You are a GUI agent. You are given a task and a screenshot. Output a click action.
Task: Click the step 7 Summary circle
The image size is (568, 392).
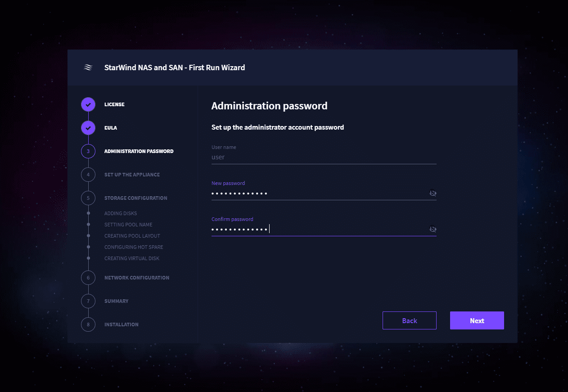pyautogui.click(x=88, y=301)
